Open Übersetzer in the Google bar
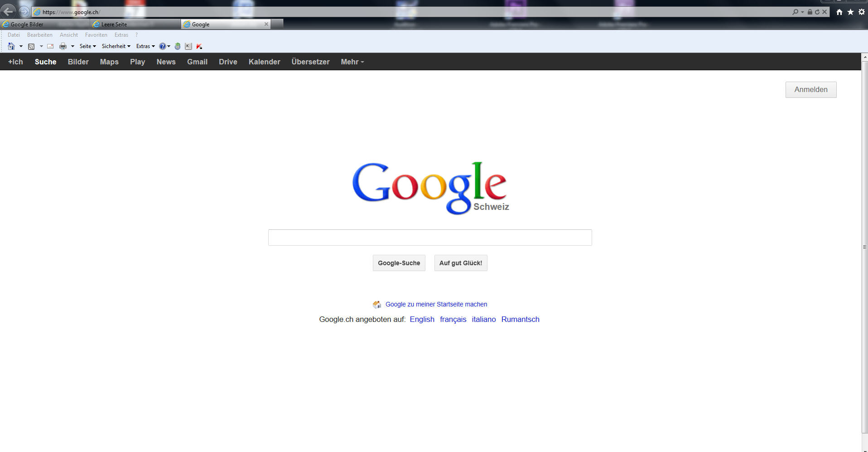The width and height of the screenshot is (868, 452). click(311, 62)
